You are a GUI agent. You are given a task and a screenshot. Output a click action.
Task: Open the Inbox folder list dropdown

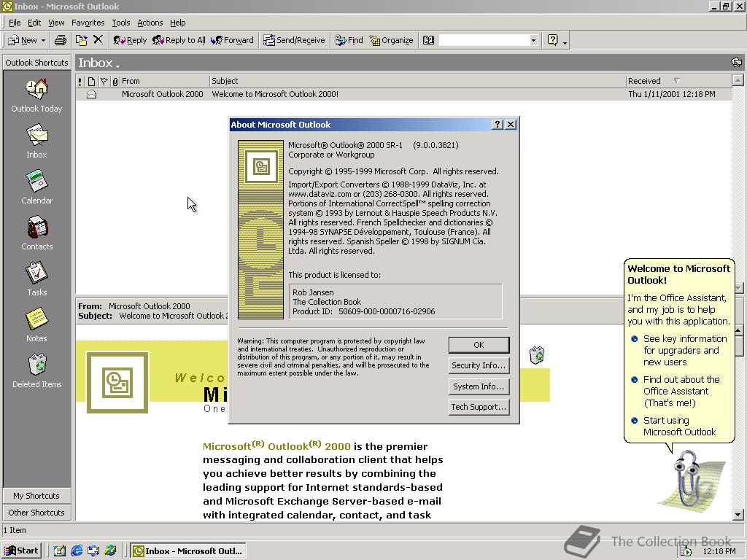point(99,63)
